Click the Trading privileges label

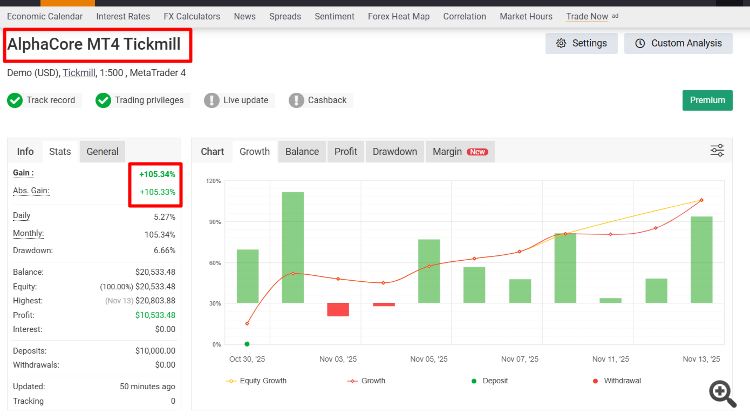[x=149, y=100]
